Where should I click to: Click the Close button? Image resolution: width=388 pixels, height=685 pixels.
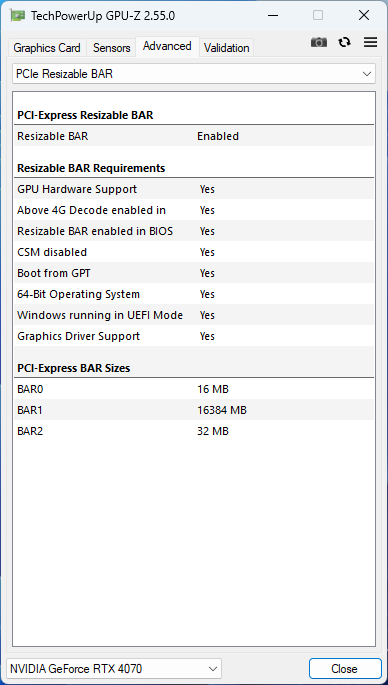[x=345, y=668]
